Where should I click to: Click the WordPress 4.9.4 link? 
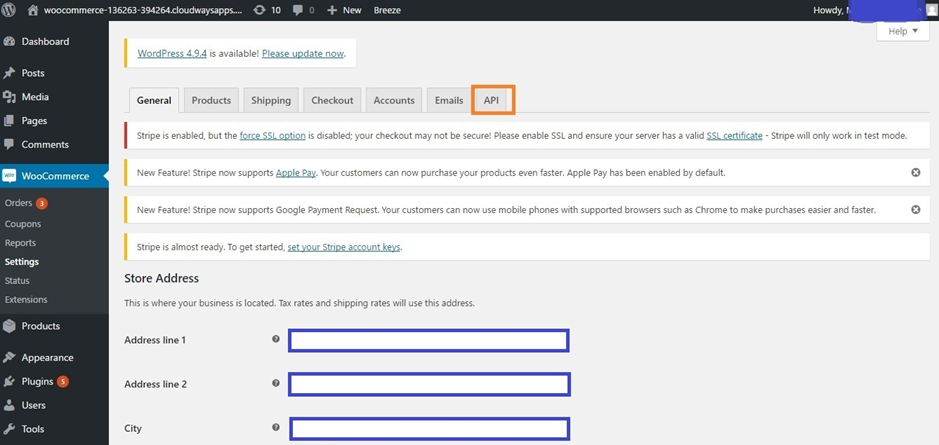point(172,53)
